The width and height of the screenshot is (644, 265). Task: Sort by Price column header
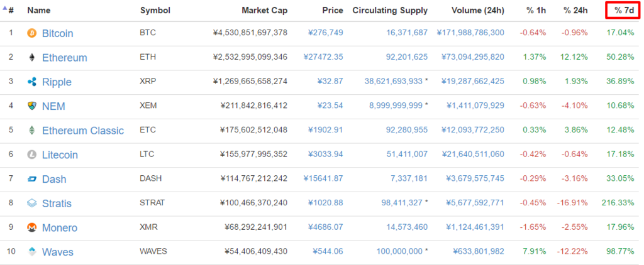point(333,11)
